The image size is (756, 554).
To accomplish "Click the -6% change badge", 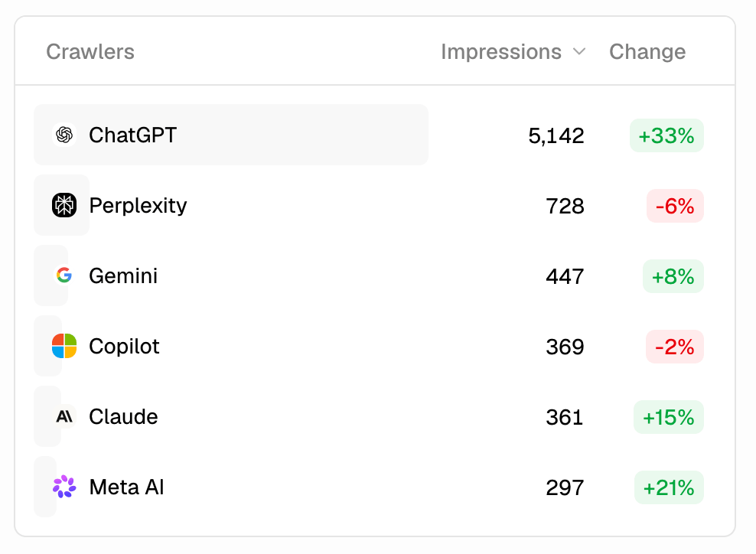I will [x=675, y=206].
